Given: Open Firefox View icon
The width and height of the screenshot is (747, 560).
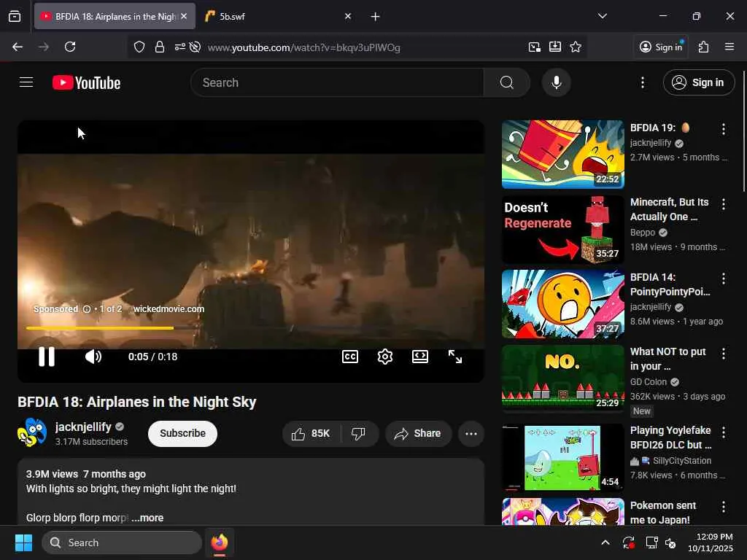Looking at the screenshot, I should 15,16.
